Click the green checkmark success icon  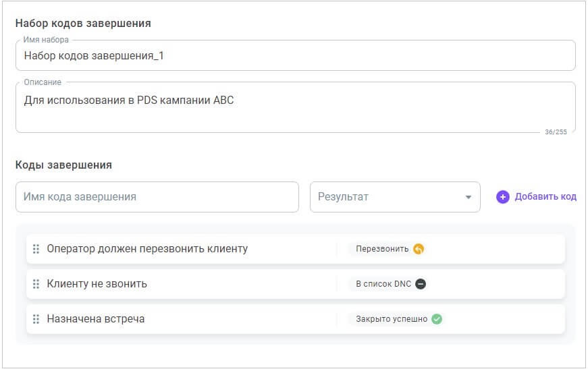(x=437, y=319)
